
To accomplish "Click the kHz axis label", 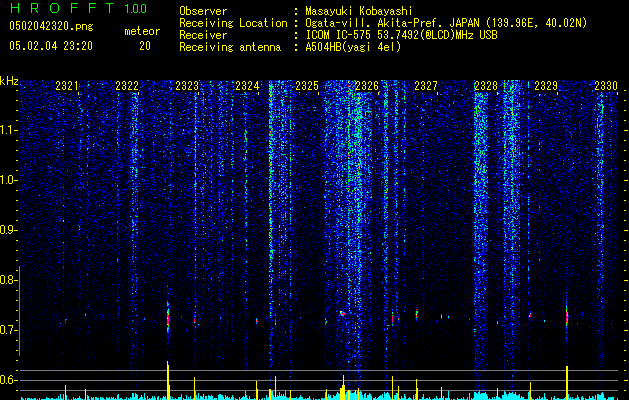I will pyautogui.click(x=9, y=81).
